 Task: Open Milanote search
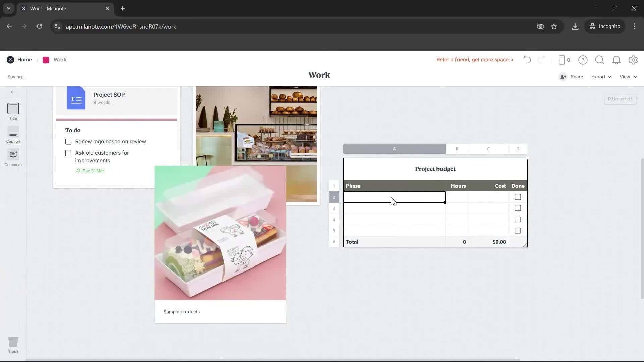pyautogui.click(x=599, y=60)
